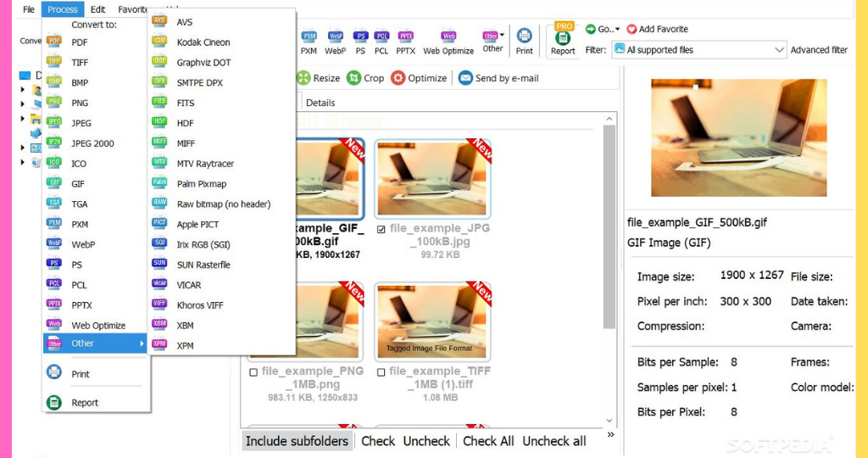Open the Edit menu
This screenshot has width=868, height=458.
click(x=98, y=9)
